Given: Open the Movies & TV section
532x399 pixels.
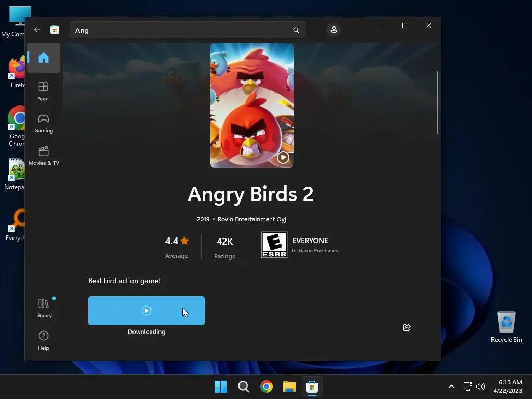Looking at the screenshot, I should [44, 156].
